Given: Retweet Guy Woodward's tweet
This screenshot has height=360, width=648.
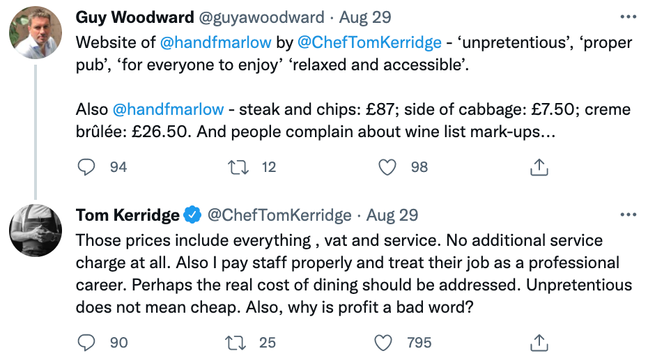Looking at the screenshot, I should (238, 167).
